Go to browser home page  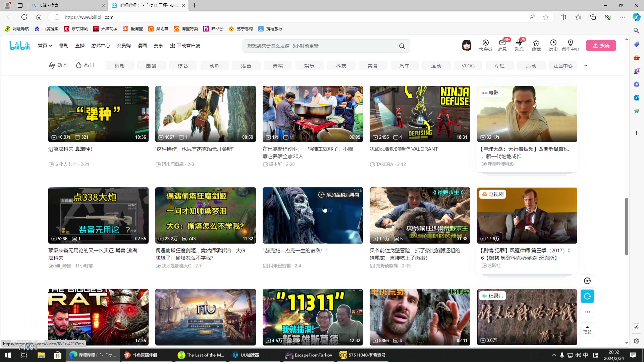pos(39,17)
